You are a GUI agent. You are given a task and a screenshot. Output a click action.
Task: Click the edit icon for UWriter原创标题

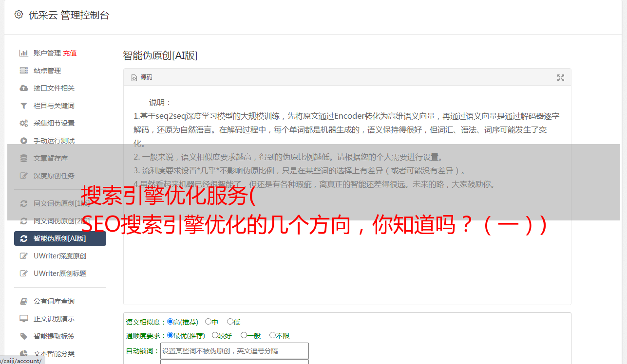(x=23, y=273)
